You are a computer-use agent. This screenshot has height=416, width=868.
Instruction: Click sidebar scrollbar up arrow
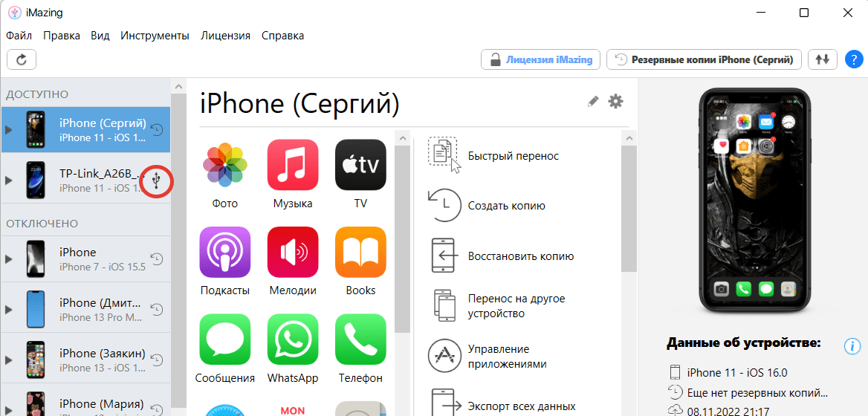[178, 86]
